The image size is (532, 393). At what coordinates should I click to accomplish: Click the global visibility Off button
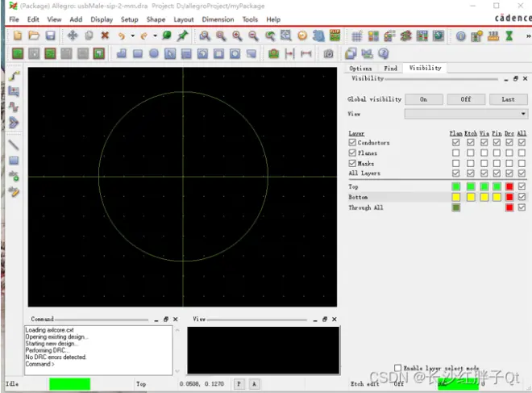[x=466, y=99]
